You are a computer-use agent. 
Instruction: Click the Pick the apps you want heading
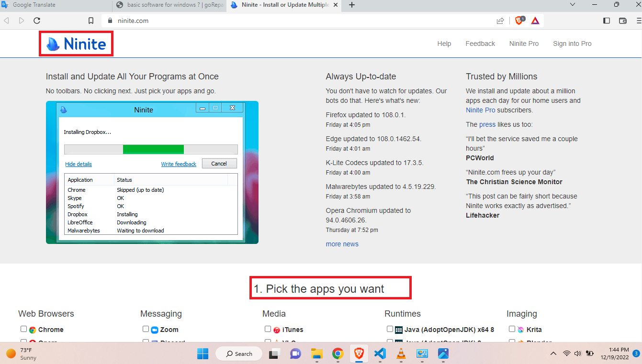click(x=319, y=289)
